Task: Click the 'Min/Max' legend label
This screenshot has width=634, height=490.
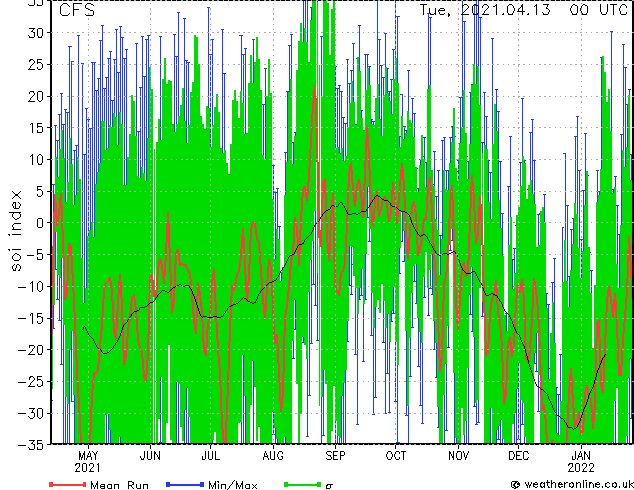Action: click(x=233, y=485)
